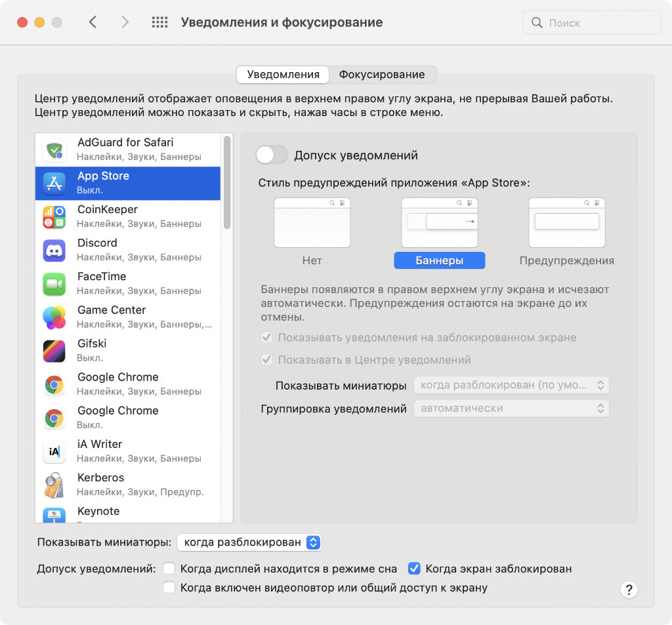Select the iA Writer row
Viewport: 672px width, 625px height.
click(128, 451)
